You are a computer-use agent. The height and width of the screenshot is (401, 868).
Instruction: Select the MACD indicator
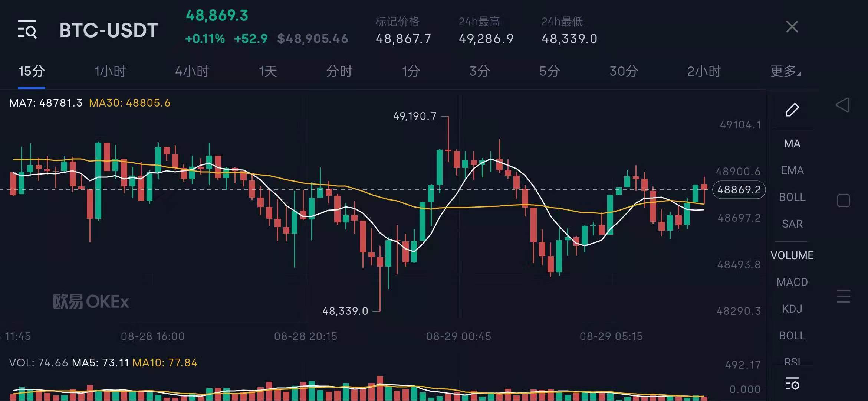[x=792, y=282]
